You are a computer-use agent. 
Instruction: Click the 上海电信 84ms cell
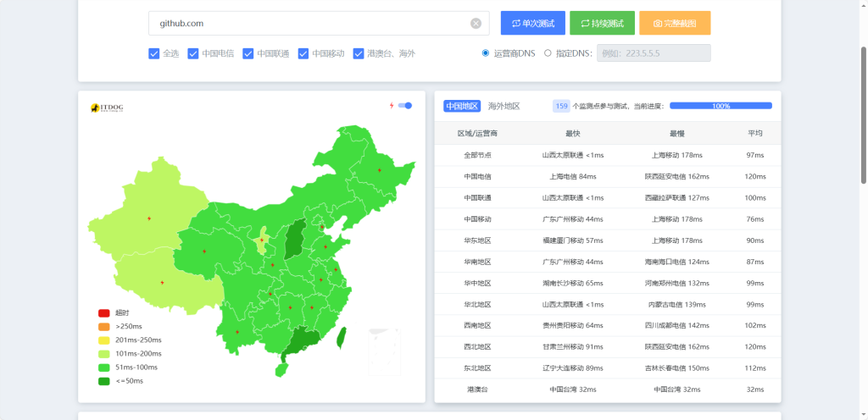[573, 176]
